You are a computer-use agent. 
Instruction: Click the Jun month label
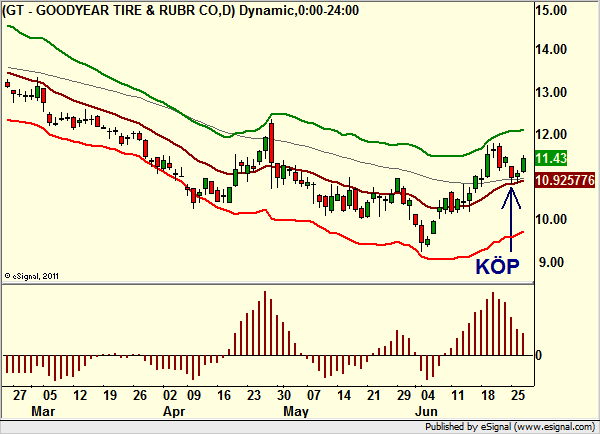(x=426, y=411)
